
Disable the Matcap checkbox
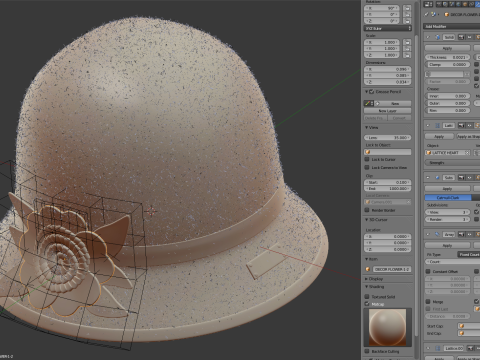367,304
